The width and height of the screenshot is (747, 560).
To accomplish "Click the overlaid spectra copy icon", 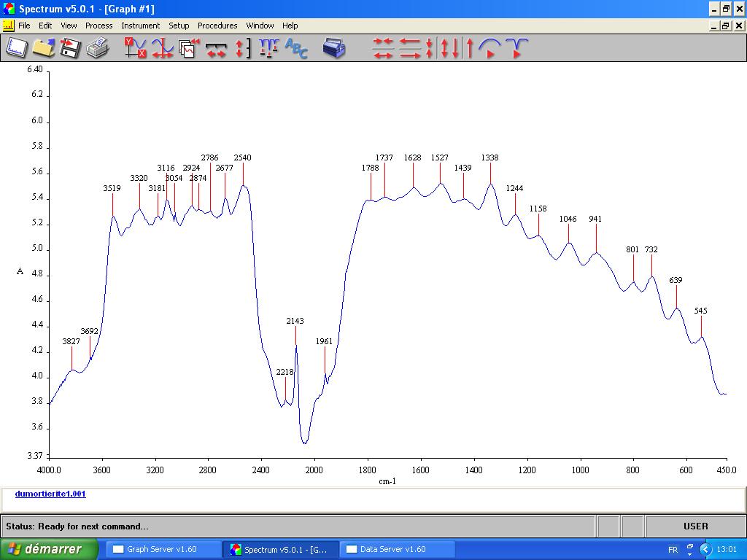I will tap(189, 48).
